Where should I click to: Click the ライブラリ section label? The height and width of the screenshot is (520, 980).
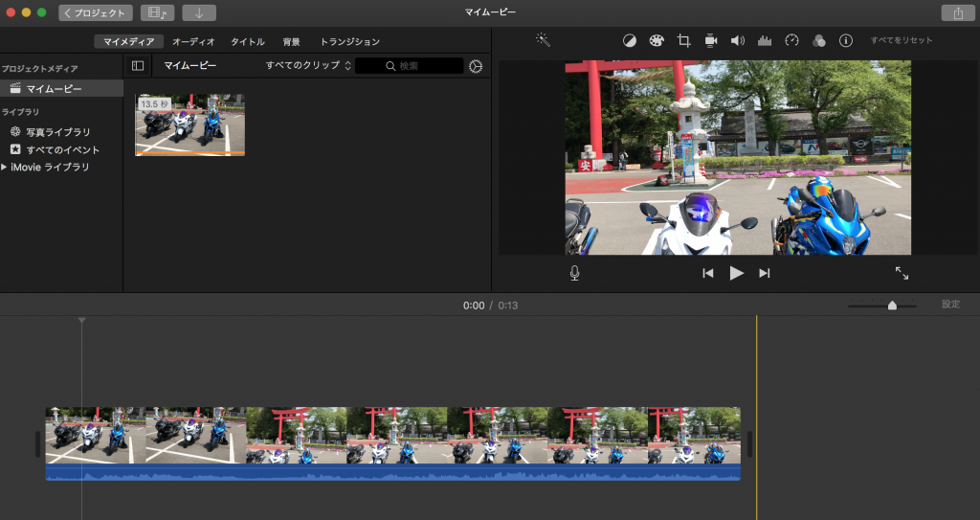(20, 112)
